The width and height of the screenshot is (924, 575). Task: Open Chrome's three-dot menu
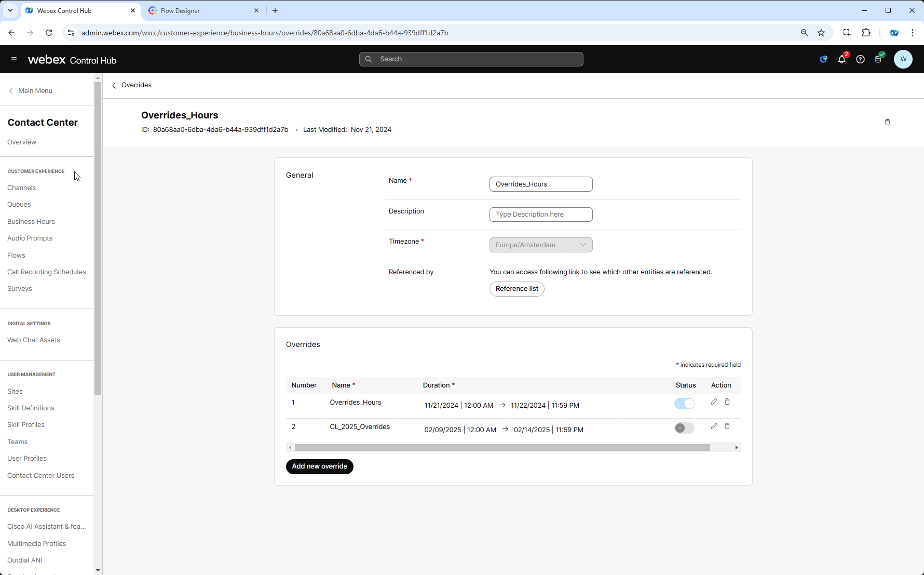(x=913, y=33)
